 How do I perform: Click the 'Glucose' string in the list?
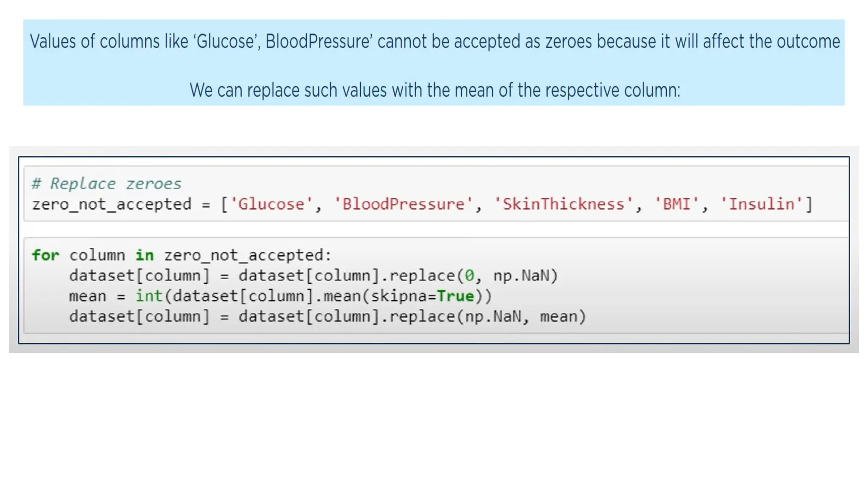(271, 204)
